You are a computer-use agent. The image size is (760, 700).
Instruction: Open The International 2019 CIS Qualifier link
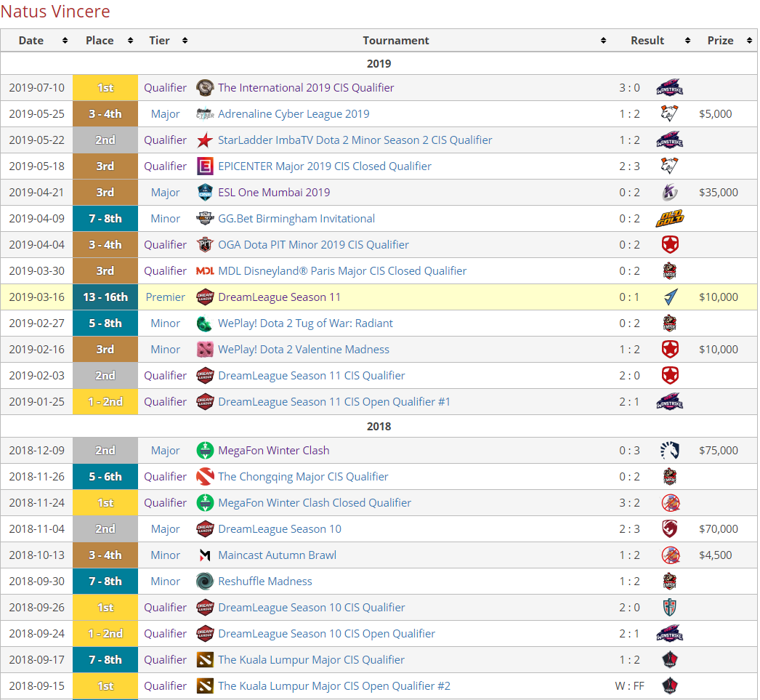pyautogui.click(x=306, y=88)
